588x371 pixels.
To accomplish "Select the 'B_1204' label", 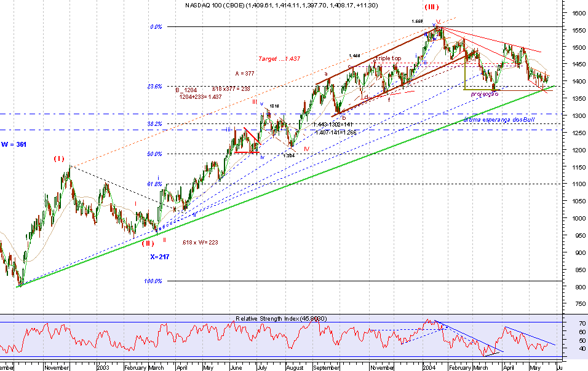I will (x=186, y=90).
